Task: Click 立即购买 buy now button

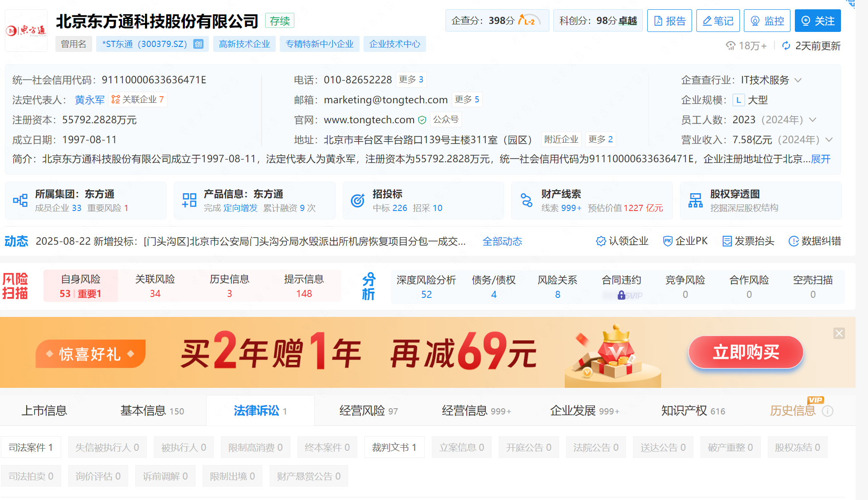Action: (746, 352)
